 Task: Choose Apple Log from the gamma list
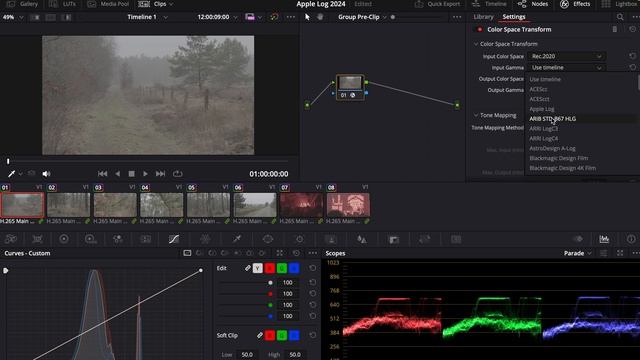pos(542,109)
